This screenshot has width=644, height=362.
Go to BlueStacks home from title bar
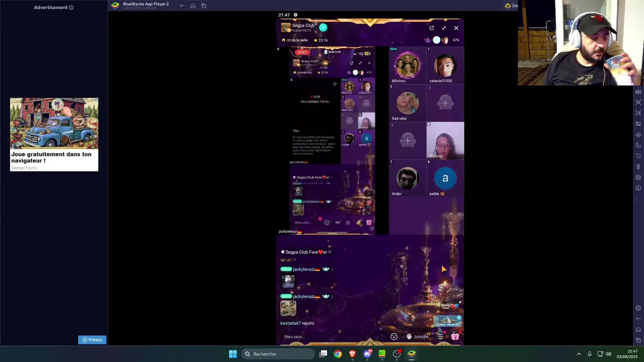tap(193, 6)
